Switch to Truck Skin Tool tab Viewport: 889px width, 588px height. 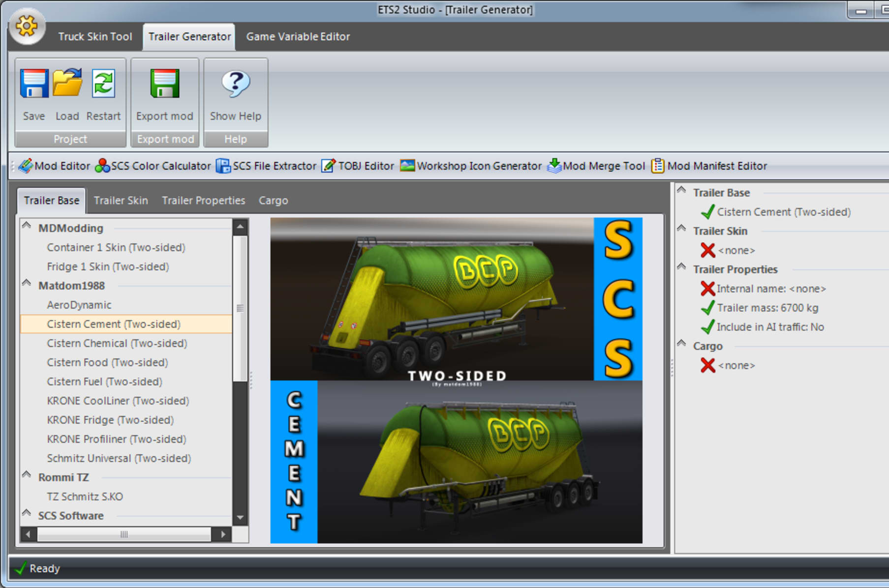95,36
